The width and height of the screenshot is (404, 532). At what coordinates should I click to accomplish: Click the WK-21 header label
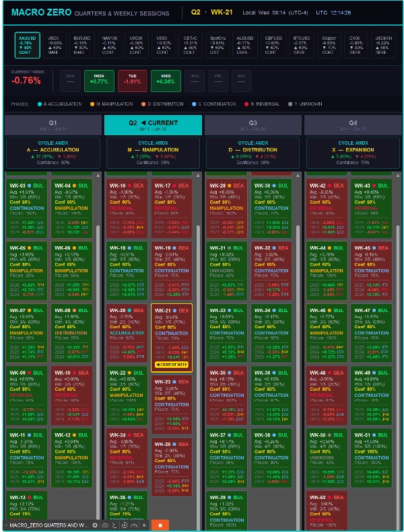pyautogui.click(x=222, y=12)
